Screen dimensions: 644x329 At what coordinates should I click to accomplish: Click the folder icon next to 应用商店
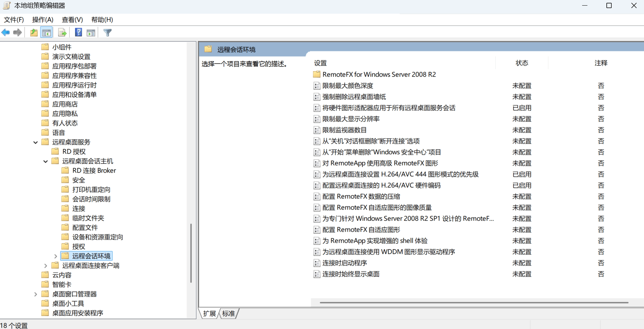45,104
